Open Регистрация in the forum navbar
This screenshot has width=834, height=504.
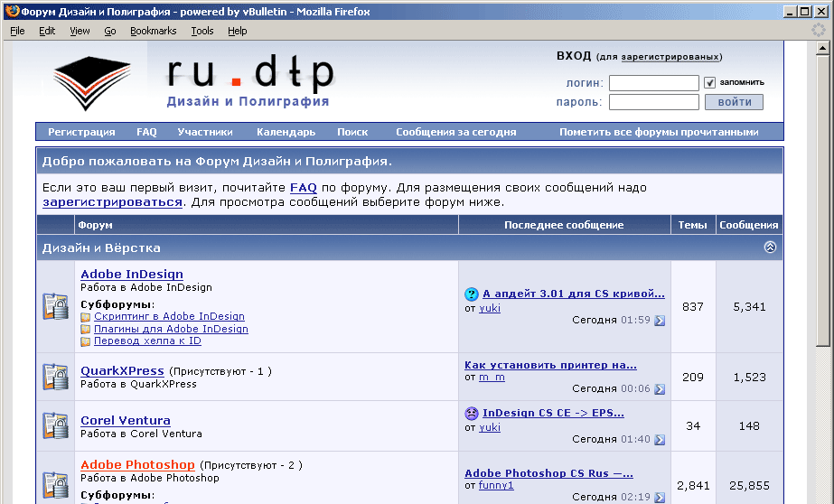[x=81, y=132]
